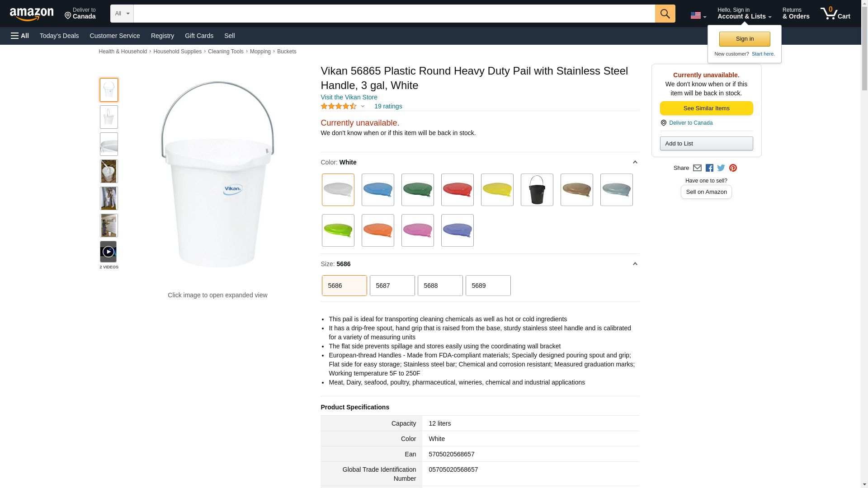Click into the search text field

pos(394,14)
